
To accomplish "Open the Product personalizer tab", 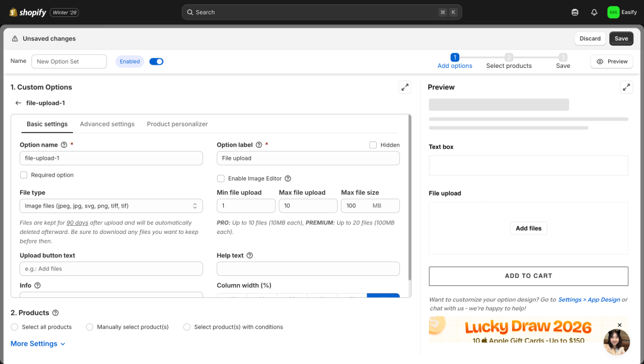I will pos(177,124).
